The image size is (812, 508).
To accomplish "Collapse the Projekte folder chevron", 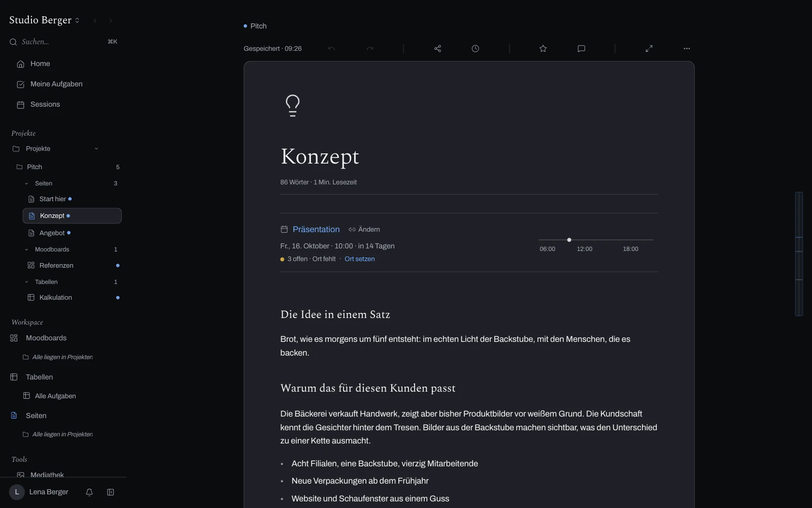I will (96, 149).
